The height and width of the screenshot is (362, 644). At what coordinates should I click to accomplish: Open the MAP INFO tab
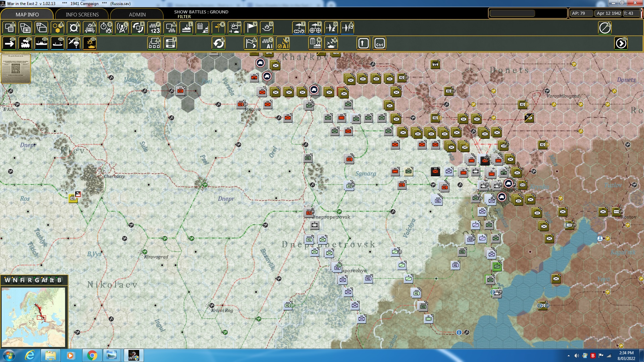coord(27,14)
